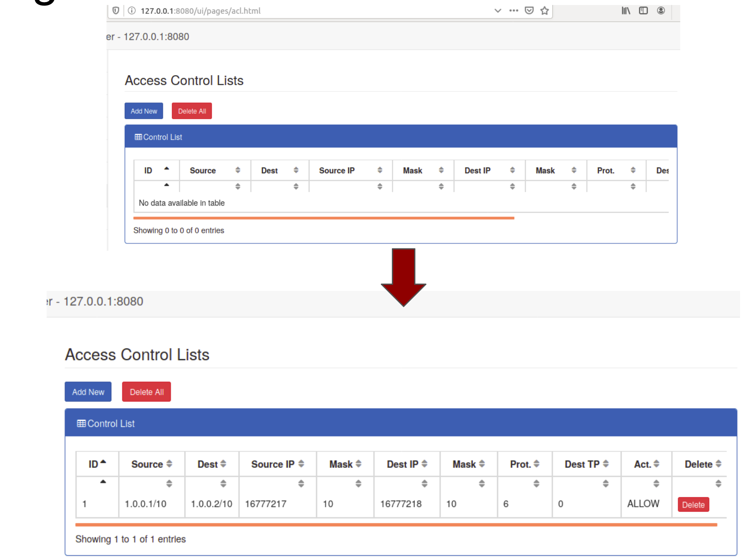Open the browser Library icon
This screenshot has width=756, height=559.
(625, 10)
